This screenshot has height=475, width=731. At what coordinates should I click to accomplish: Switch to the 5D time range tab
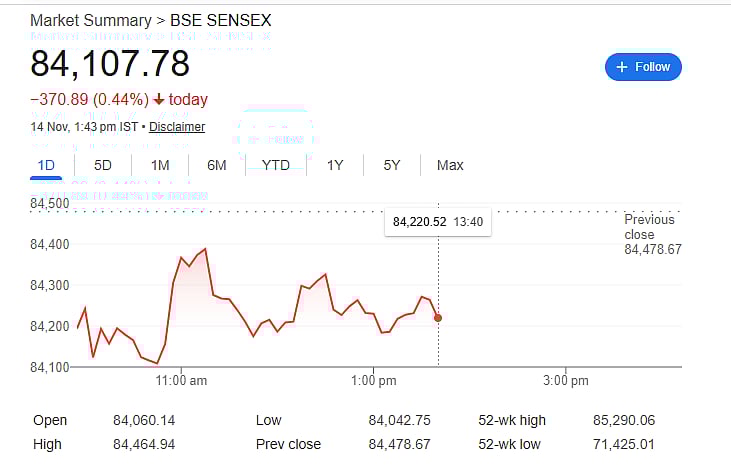click(103, 165)
